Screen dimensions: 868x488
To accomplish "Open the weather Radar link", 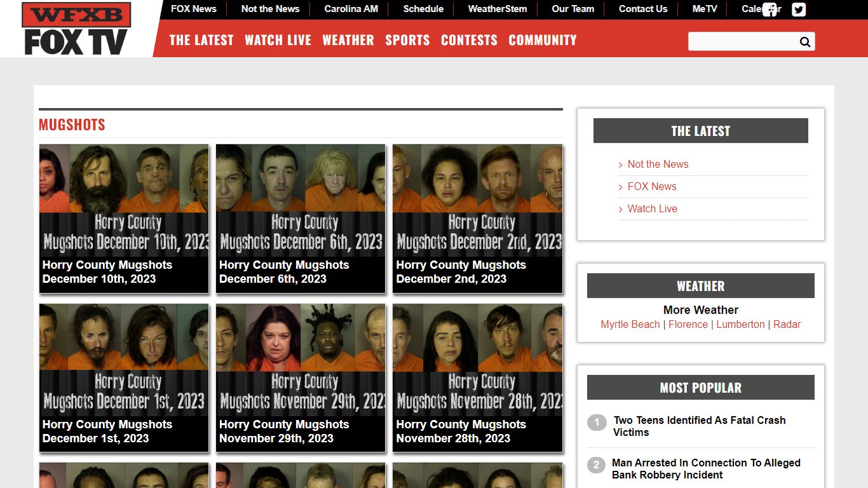I will click(787, 324).
